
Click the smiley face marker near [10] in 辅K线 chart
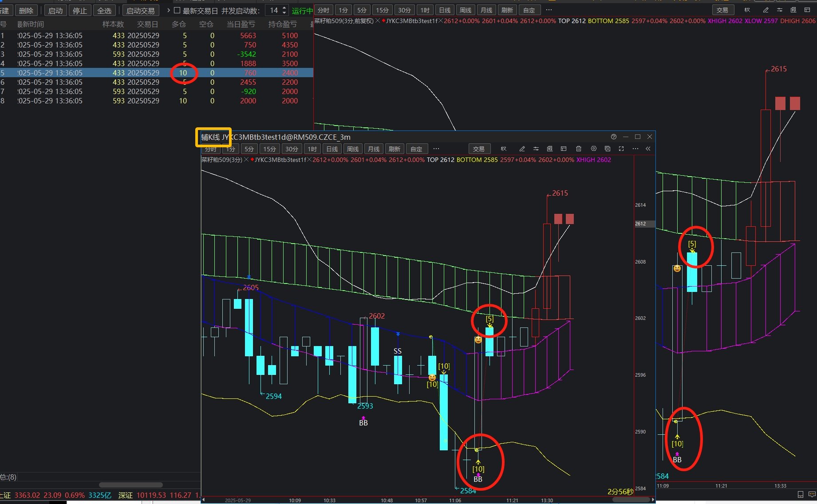tap(432, 378)
